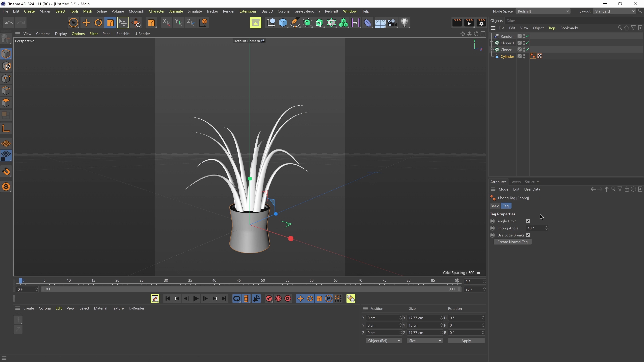Toggle Angle Limit checkbox
The image size is (644, 362).
[x=528, y=221]
